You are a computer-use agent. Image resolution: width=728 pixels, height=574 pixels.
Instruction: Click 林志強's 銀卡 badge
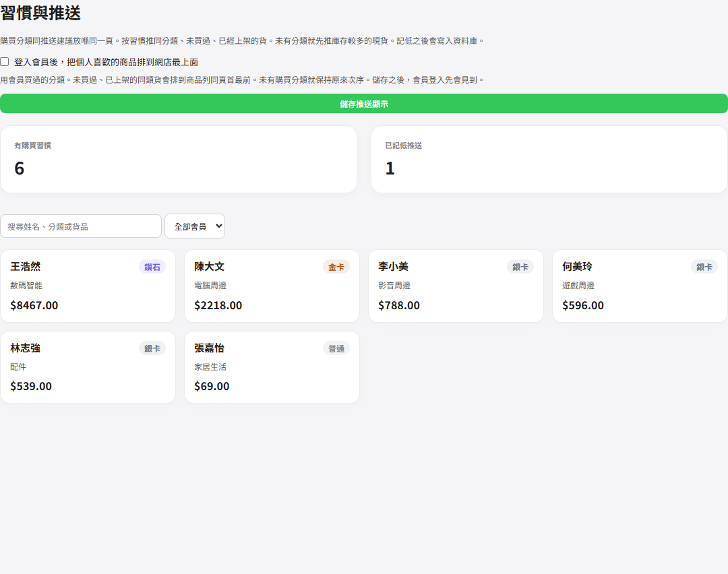point(152,348)
